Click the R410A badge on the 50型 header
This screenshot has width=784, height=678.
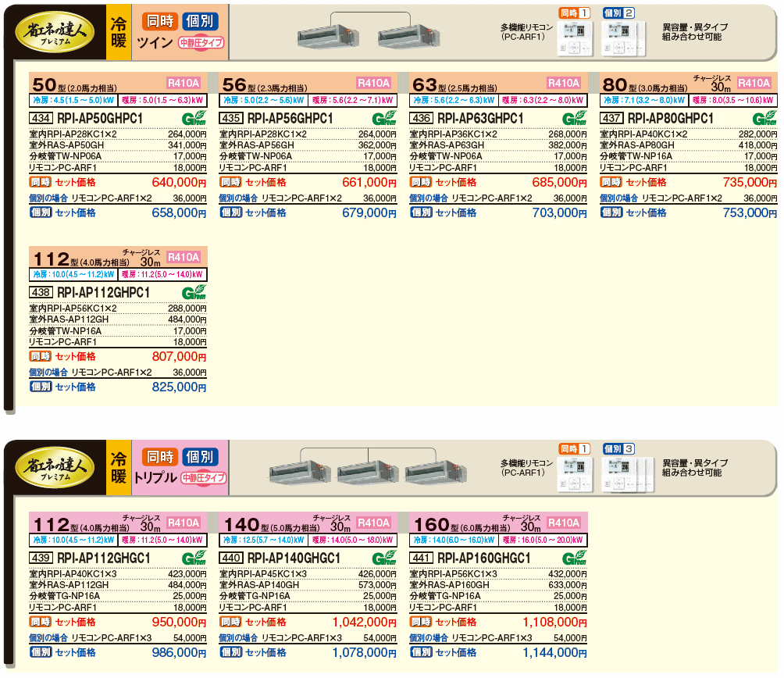[184, 83]
